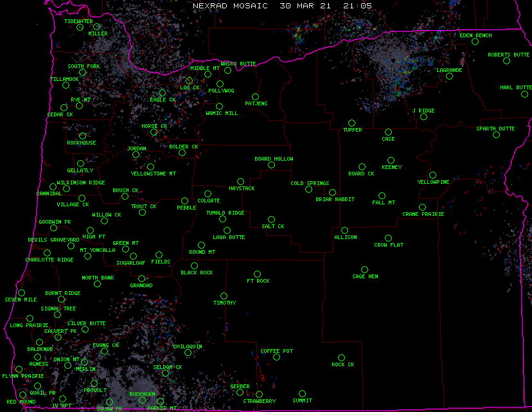Click the Coffee Pot station circle marker
The image size is (532, 412).
(276, 357)
